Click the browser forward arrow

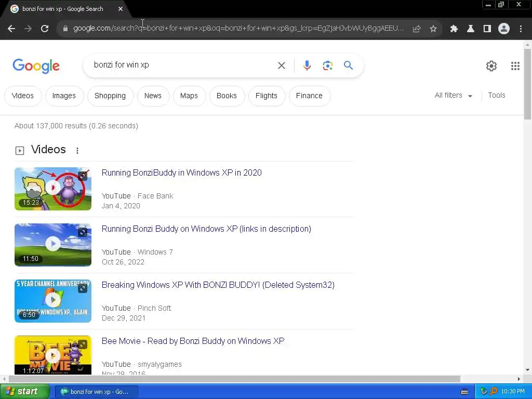click(28, 29)
